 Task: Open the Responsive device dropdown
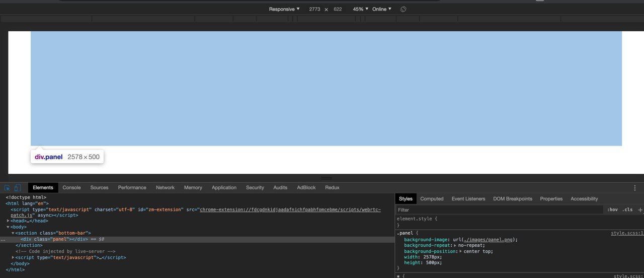284,9
